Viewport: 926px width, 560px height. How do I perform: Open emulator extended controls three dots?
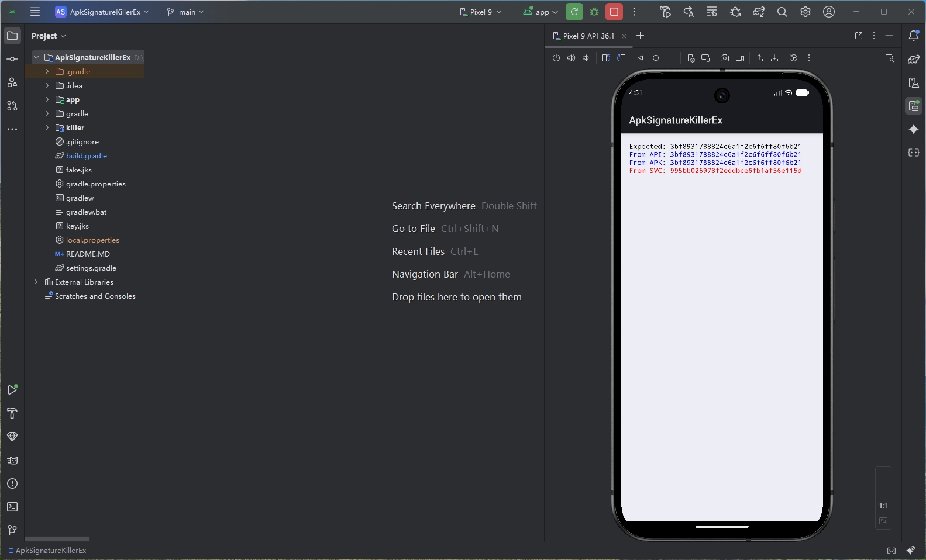[x=809, y=58]
